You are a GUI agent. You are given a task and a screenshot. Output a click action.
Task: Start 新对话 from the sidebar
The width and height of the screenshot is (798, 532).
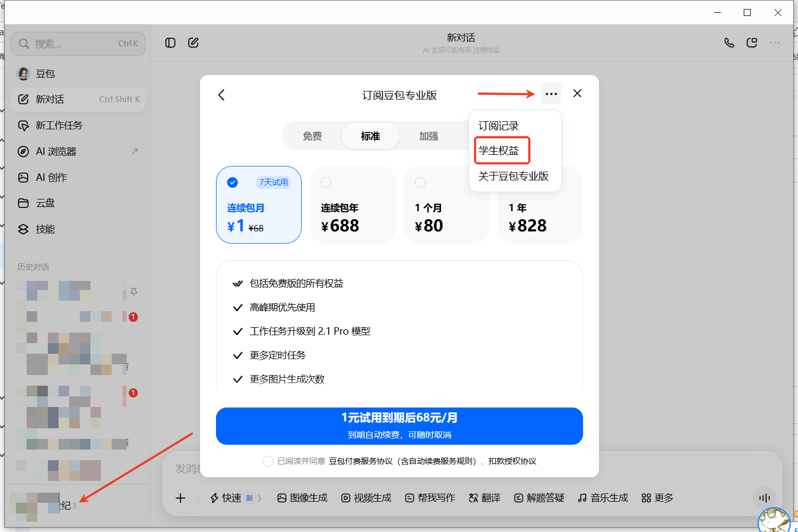78,99
